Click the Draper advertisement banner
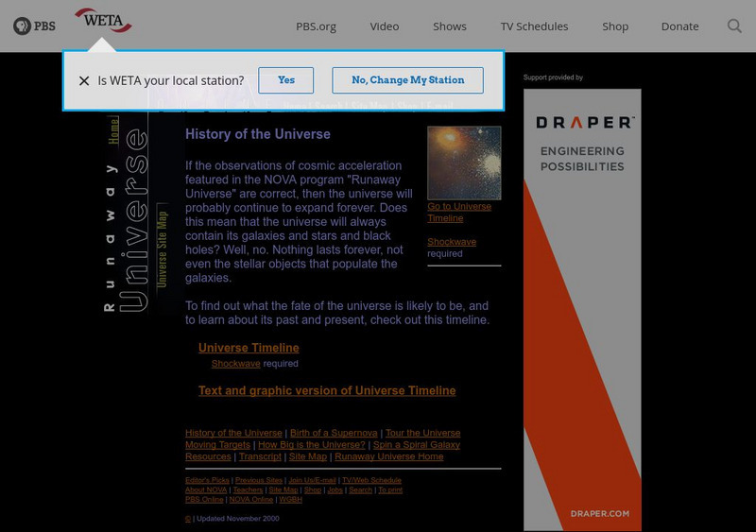 pos(582,310)
